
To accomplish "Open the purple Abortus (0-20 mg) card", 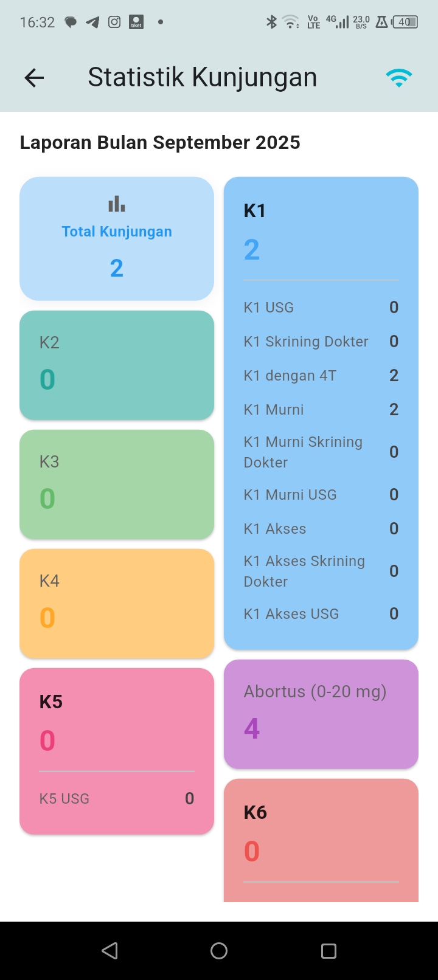I will pos(321,714).
